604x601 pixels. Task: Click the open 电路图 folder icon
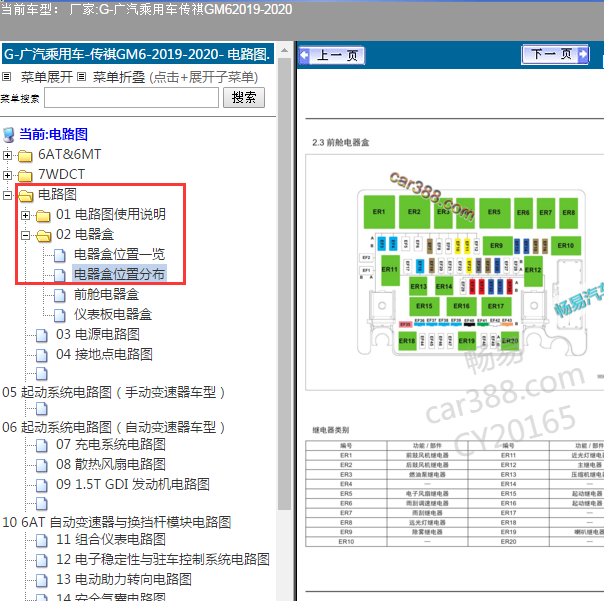coord(26,196)
